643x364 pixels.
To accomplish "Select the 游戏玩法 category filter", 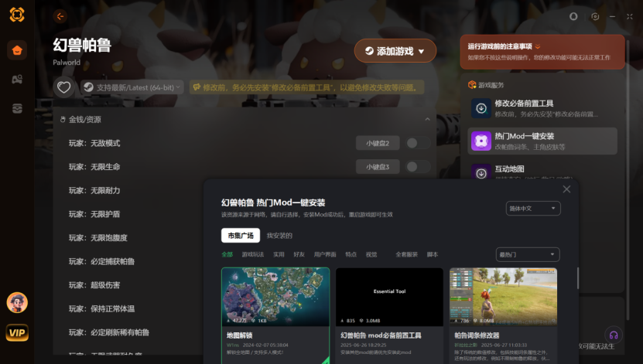I will (252, 255).
